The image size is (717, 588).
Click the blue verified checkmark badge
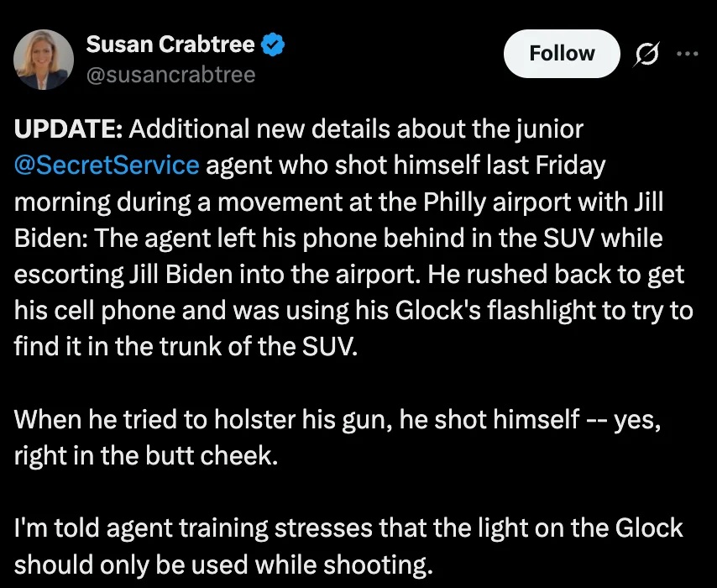click(x=275, y=45)
